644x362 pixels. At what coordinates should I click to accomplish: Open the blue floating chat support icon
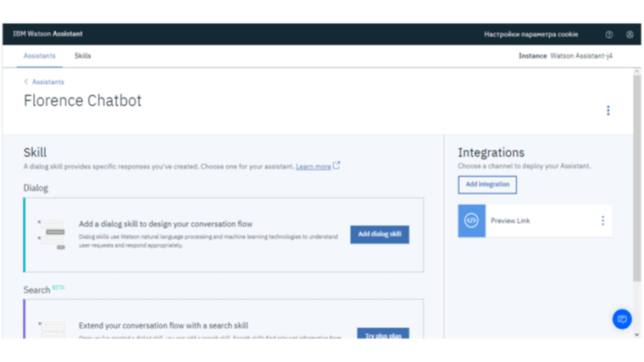pyautogui.click(x=622, y=319)
